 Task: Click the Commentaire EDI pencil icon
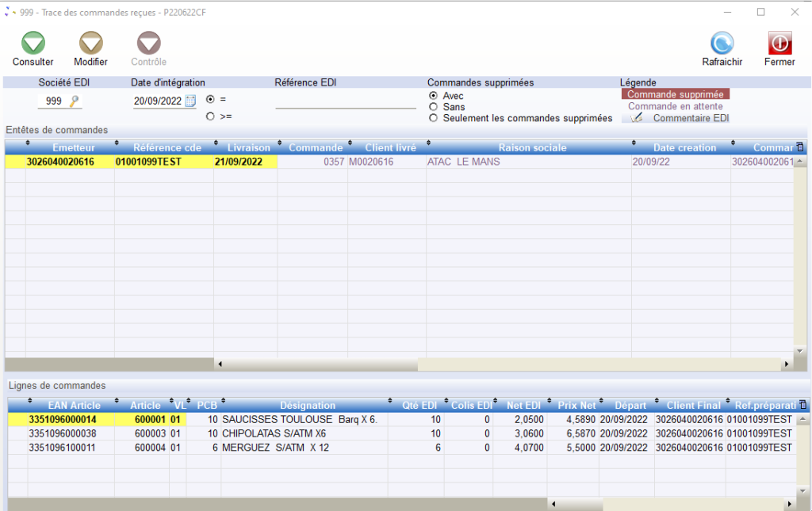[637, 118]
